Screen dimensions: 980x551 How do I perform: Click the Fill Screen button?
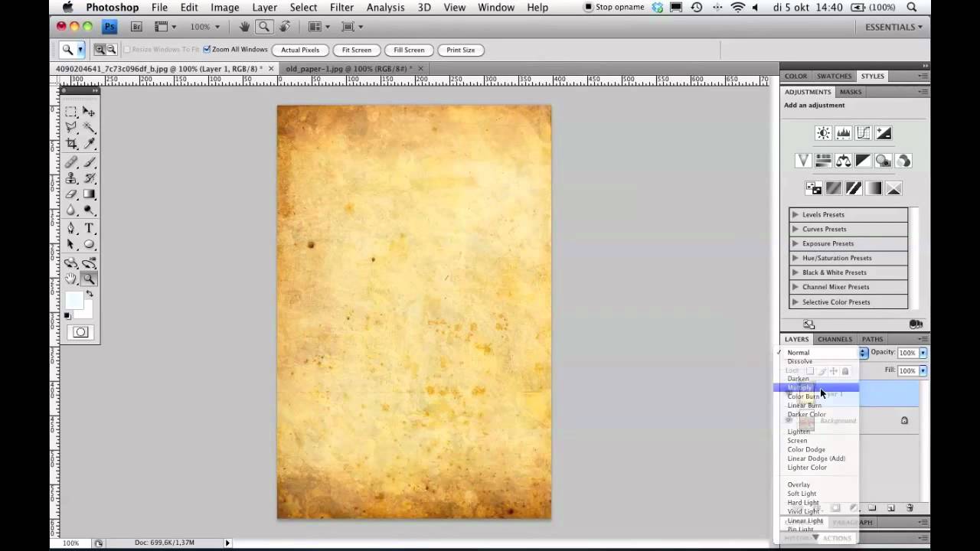coord(409,50)
